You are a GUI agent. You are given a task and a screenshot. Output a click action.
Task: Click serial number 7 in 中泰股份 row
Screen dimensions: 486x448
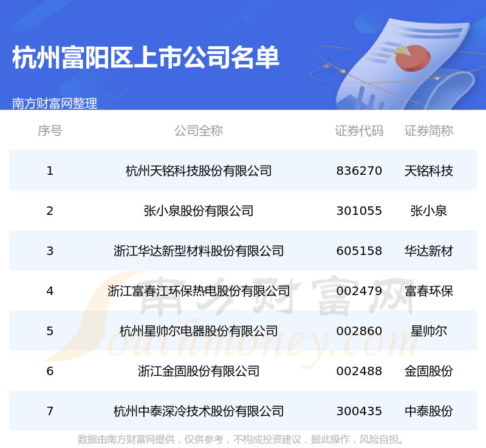tap(50, 411)
